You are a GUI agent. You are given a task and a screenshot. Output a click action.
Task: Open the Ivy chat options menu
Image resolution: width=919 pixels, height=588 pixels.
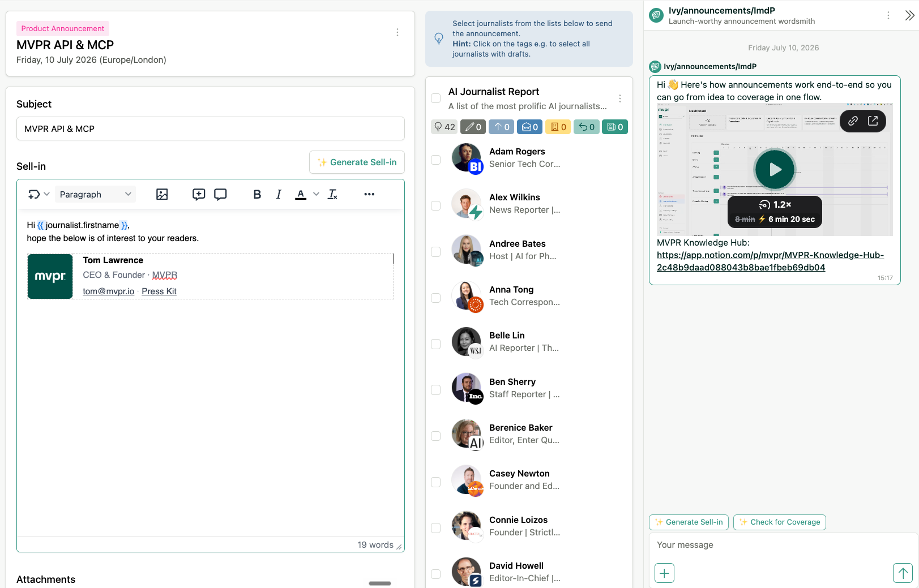pos(888,15)
